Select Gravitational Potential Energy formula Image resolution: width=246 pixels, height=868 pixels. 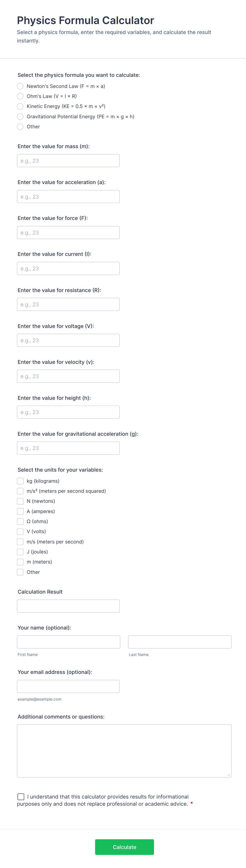(x=20, y=116)
